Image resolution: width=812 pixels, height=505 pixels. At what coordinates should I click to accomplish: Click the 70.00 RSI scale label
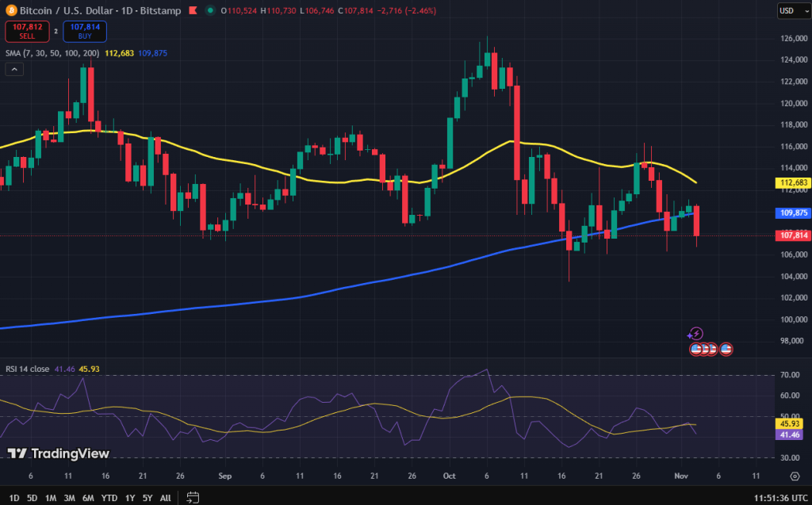pos(790,374)
